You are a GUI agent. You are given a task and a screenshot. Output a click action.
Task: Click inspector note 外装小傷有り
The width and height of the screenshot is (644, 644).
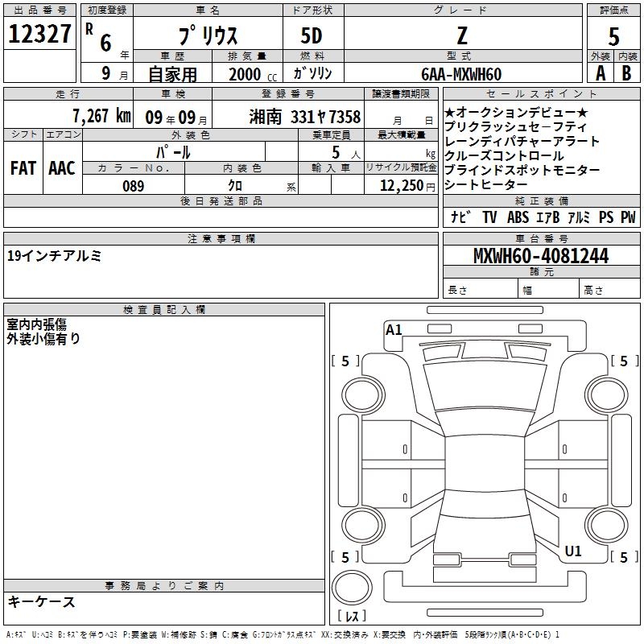click(43, 338)
